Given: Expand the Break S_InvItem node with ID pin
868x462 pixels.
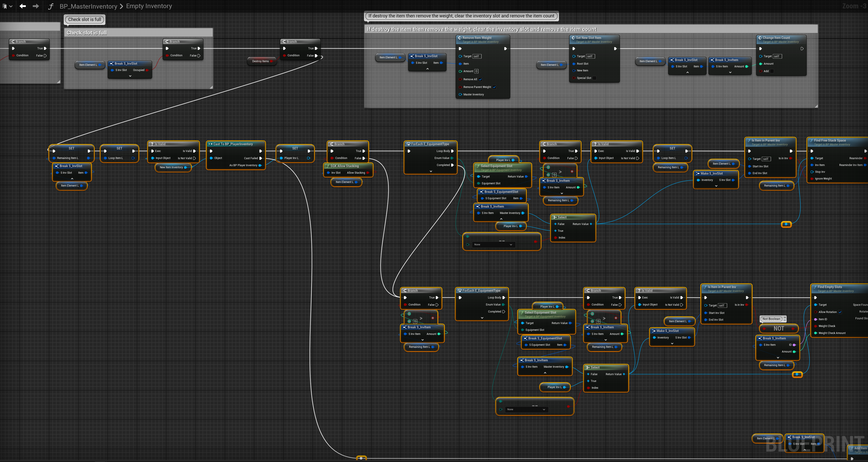Looking at the screenshot, I should pyautogui.click(x=778, y=357).
